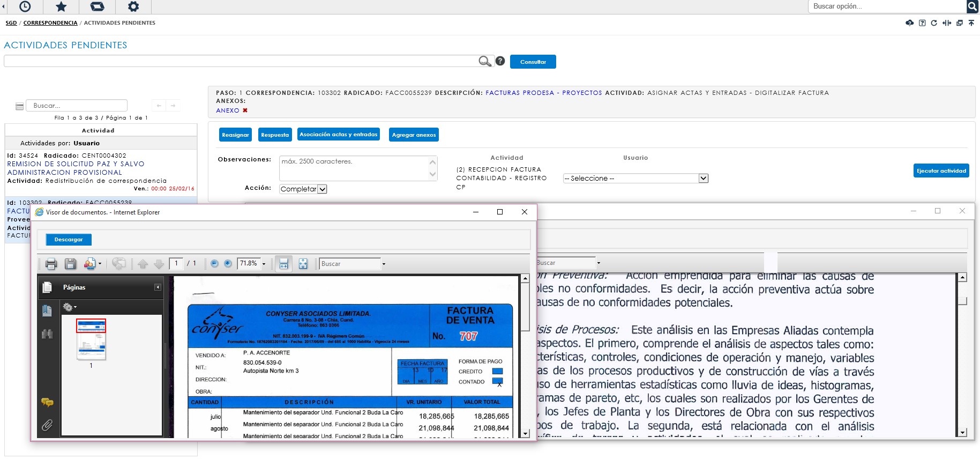Click the Reasignar button

[x=235, y=135]
